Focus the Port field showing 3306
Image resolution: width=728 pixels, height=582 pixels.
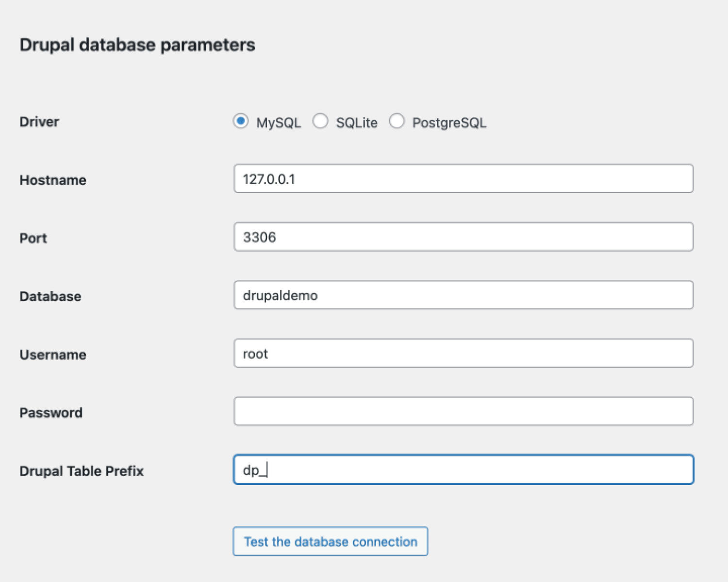click(463, 237)
